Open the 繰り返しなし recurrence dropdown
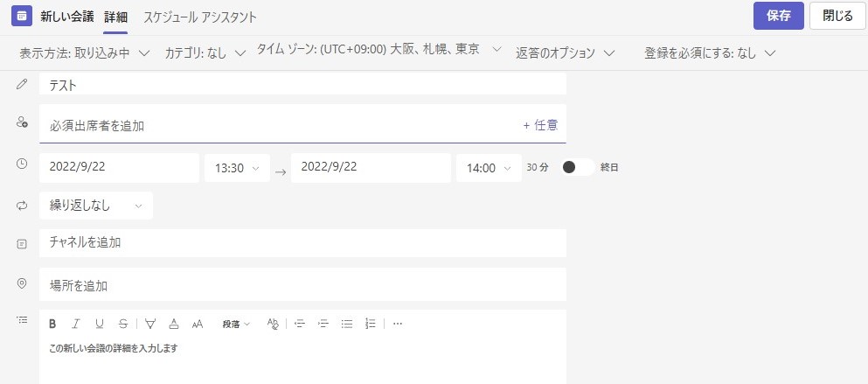 [x=96, y=206]
